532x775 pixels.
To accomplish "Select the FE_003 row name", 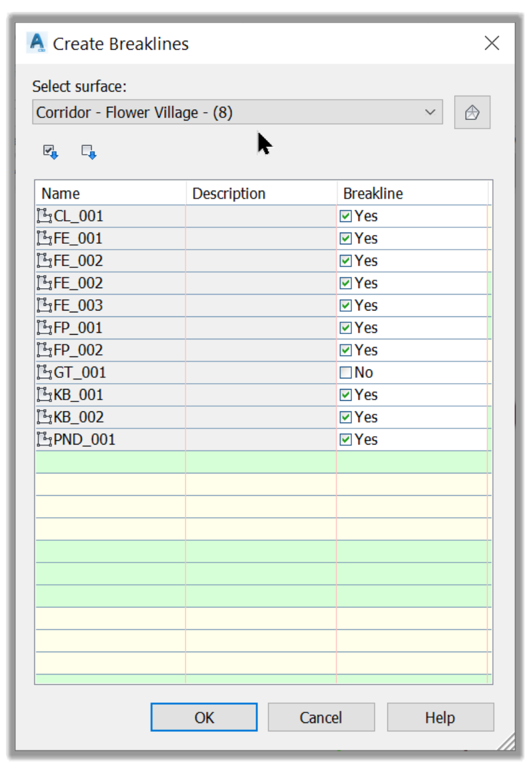I will (x=78, y=306).
